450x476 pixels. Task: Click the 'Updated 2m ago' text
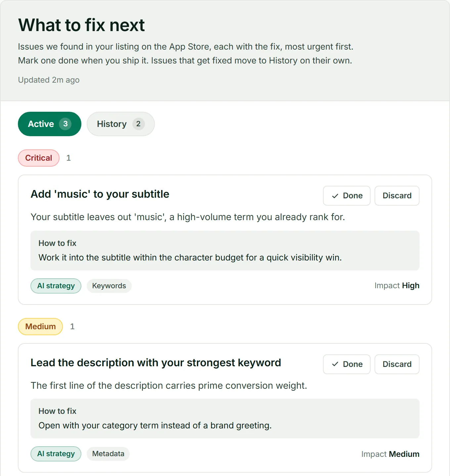tap(49, 80)
